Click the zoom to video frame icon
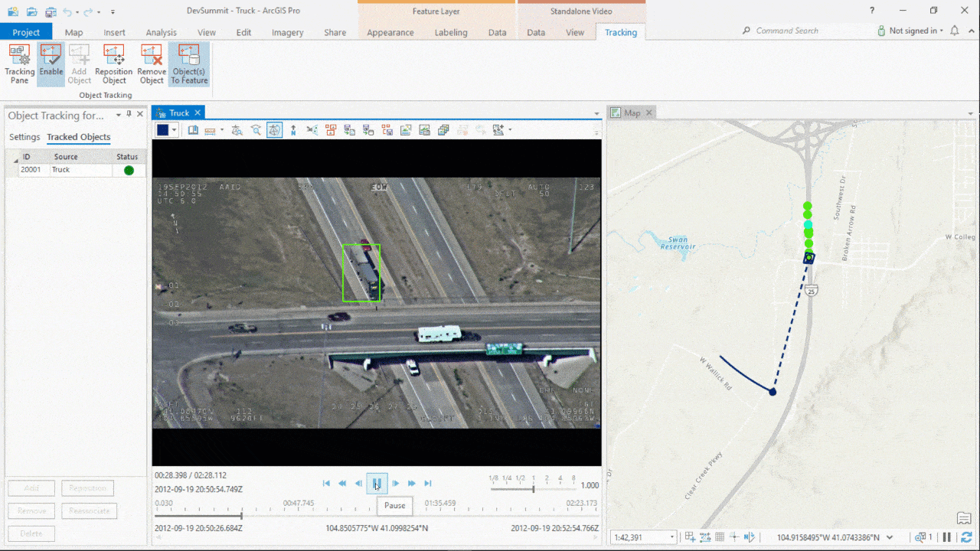The height and width of the screenshot is (551, 980). point(256,130)
